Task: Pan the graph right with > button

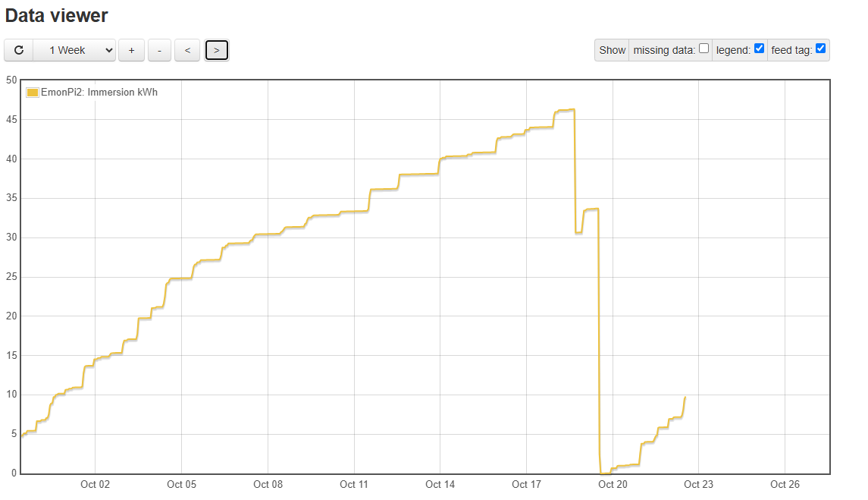Action: point(217,50)
